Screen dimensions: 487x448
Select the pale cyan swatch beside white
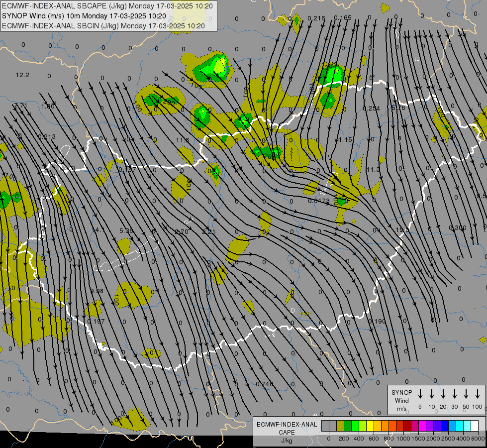(x=467, y=426)
